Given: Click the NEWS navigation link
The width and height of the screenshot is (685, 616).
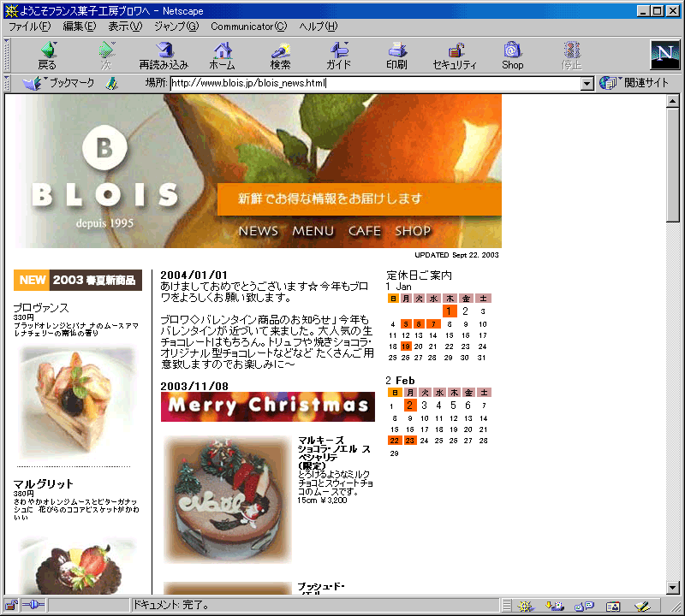Looking at the screenshot, I should [x=259, y=231].
